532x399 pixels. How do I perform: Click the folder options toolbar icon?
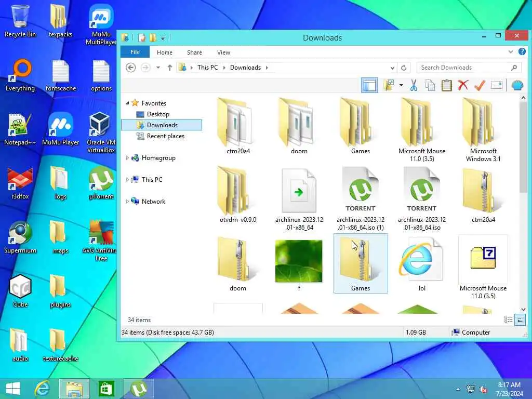[x=389, y=85]
